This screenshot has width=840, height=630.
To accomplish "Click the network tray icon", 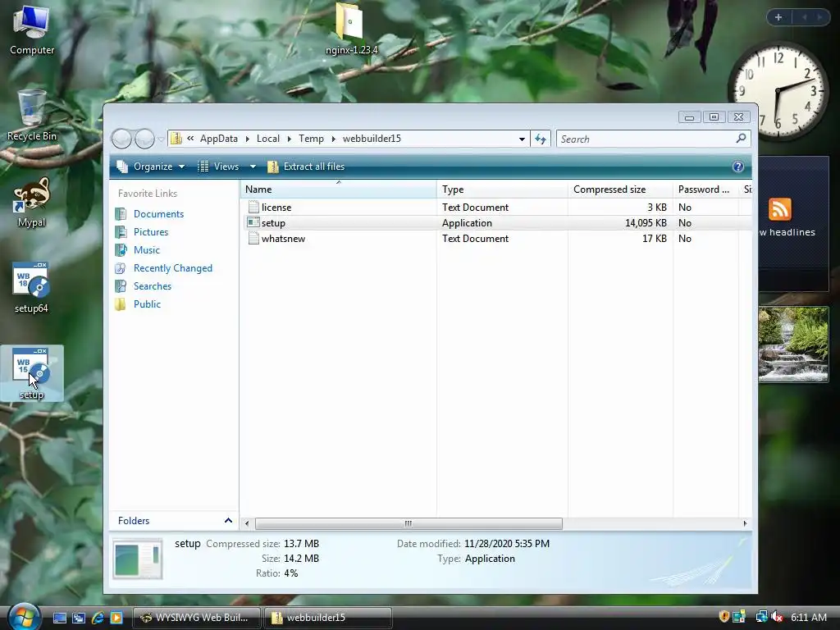I will [760, 617].
